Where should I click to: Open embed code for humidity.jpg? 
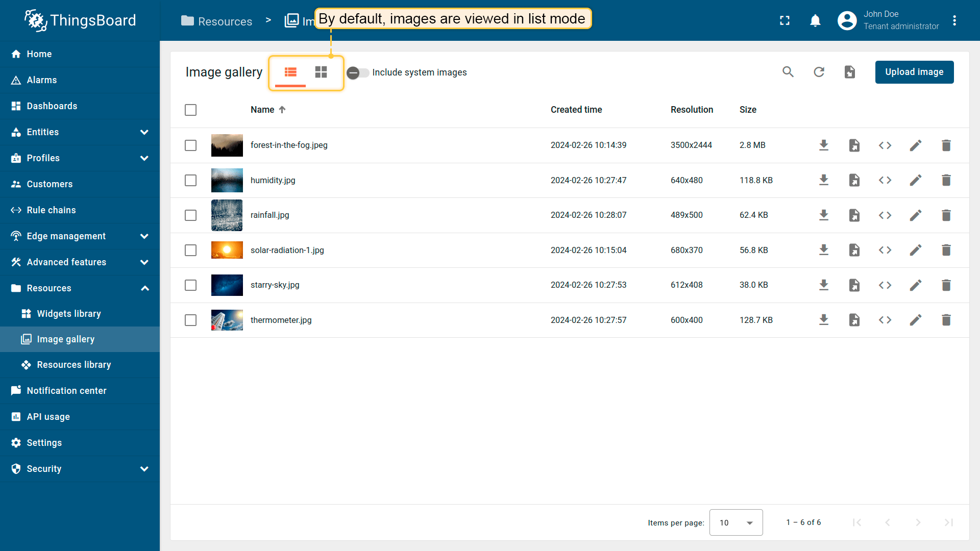[x=885, y=180]
